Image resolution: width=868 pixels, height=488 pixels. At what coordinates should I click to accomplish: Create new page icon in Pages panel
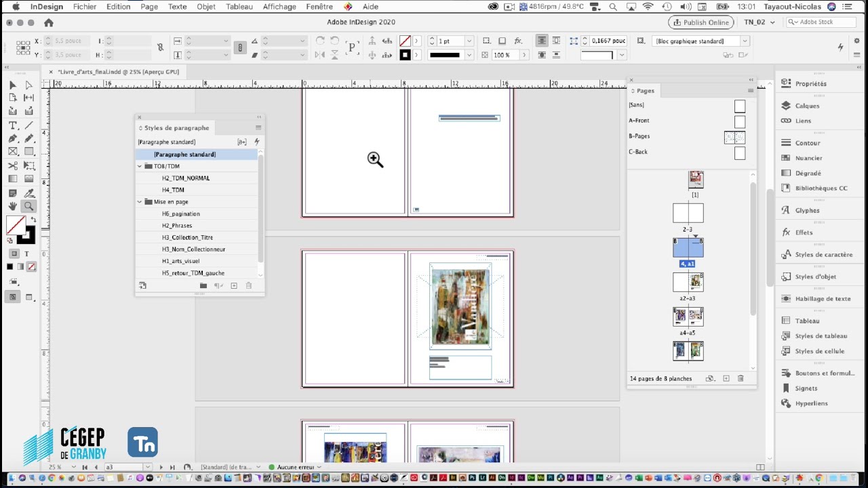pyautogui.click(x=726, y=378)
